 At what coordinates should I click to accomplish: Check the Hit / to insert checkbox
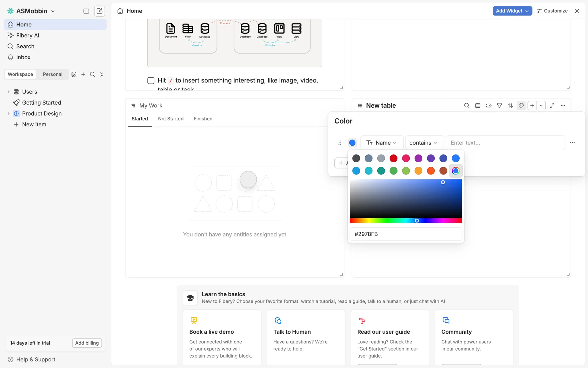click(x=151, y=80)
